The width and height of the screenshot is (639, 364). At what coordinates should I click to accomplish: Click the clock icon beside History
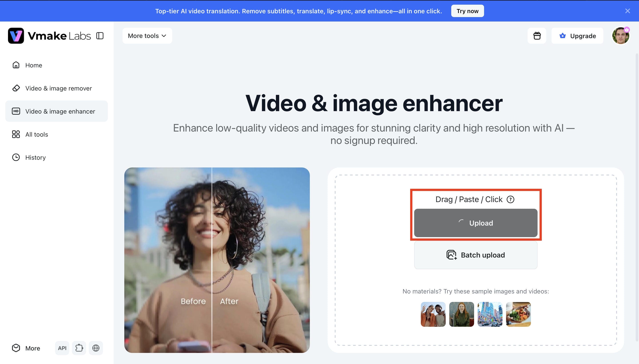(x=16, y=157)
